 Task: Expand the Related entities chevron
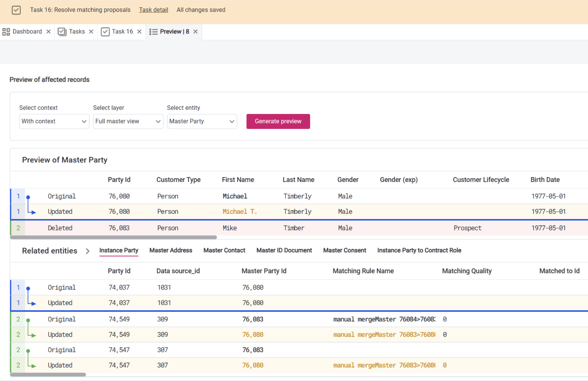coord(87,251)
